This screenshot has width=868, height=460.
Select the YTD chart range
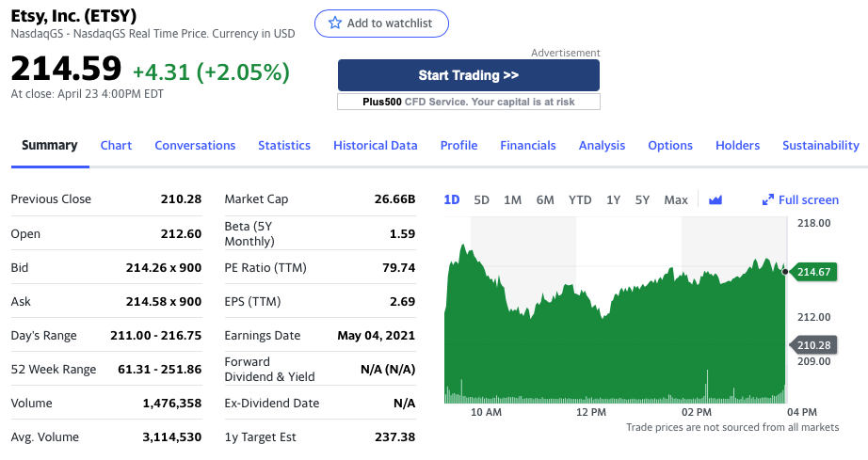click(580, 199)
